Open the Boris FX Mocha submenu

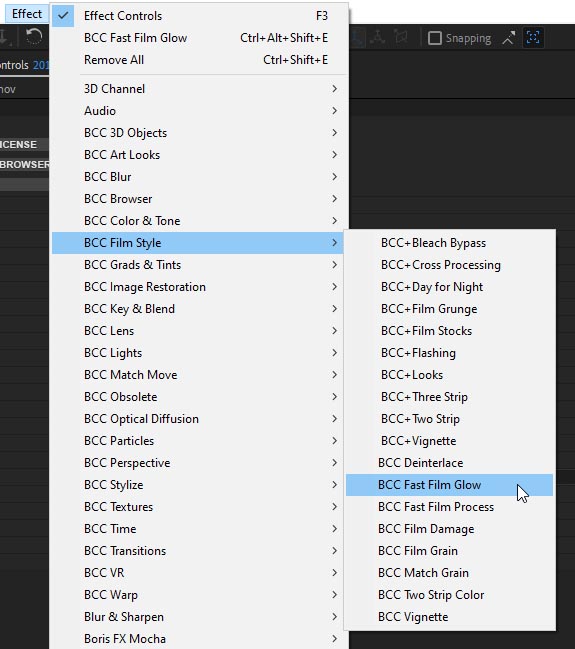click(200, 638)
